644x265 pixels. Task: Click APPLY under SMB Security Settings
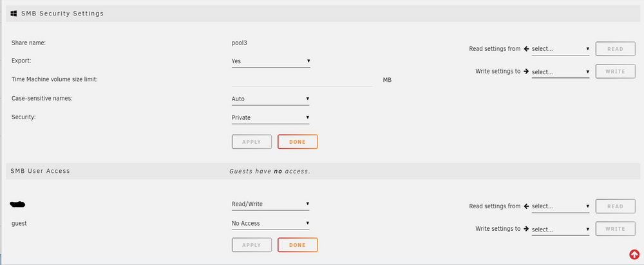[x=252, y=142]
